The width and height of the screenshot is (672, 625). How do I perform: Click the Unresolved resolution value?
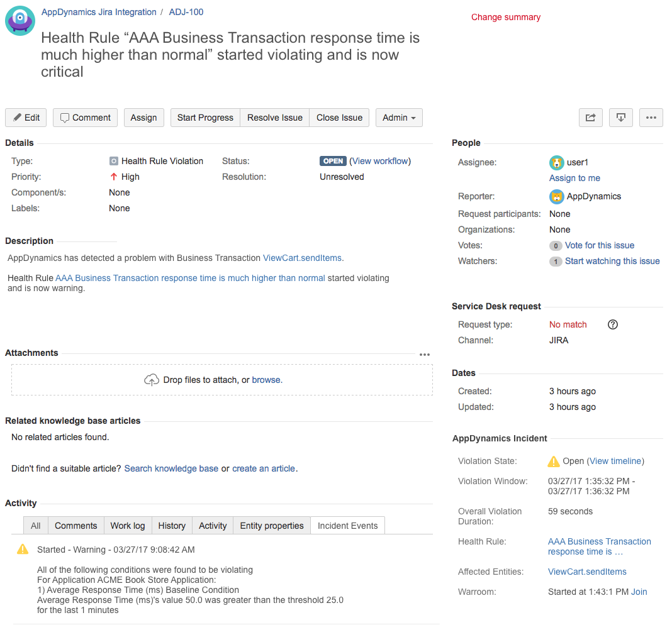[x=342, y=177]
